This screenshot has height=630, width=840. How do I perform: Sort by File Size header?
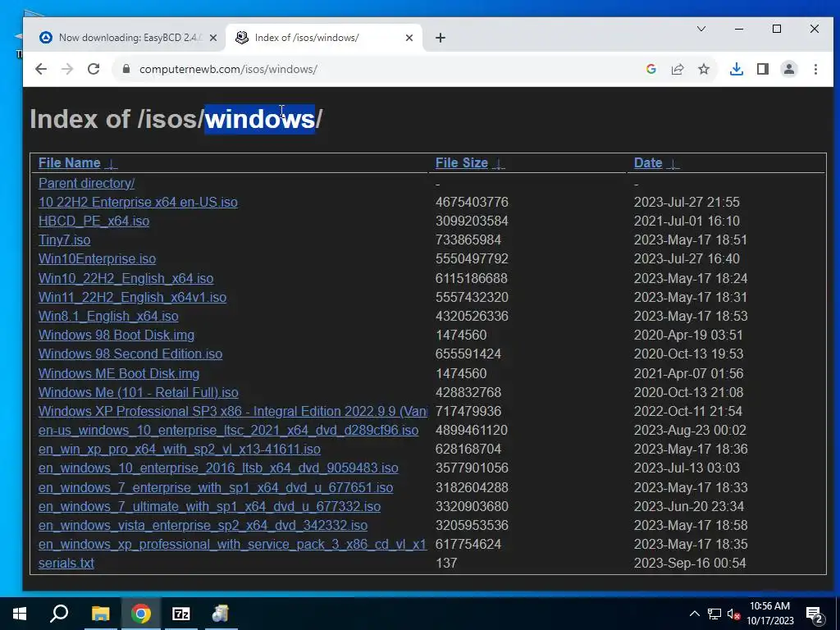(x=462, y=163)
